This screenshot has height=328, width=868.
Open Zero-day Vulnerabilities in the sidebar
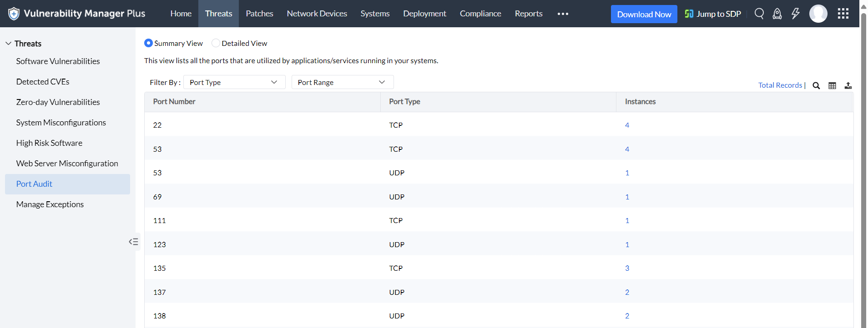(x=58, y=102)
